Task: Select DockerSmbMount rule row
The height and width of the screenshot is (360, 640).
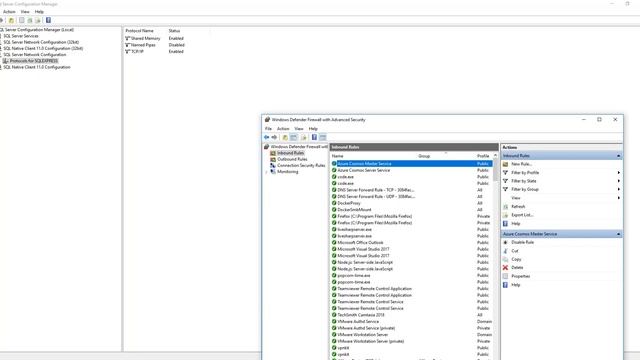Action: tap(411, 209)
